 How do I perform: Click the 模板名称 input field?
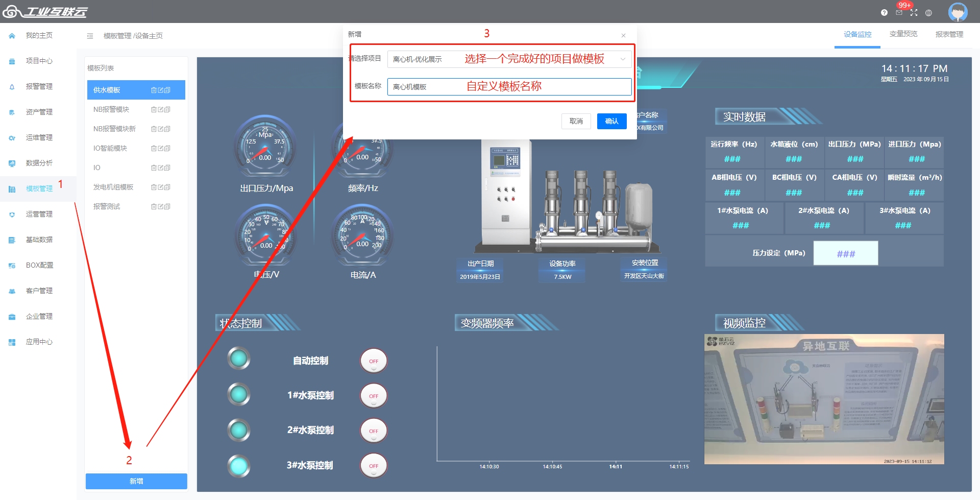(509, 87)
